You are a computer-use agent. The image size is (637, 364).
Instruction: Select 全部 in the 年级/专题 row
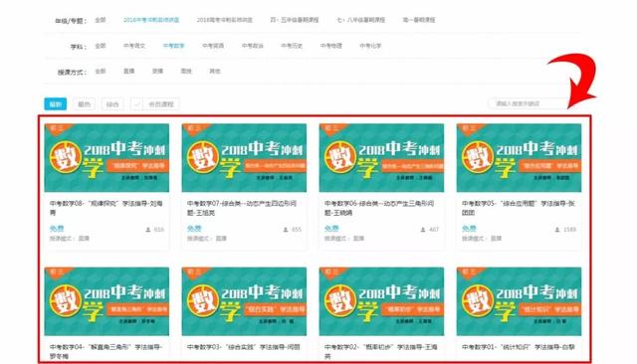coord(101,20)
